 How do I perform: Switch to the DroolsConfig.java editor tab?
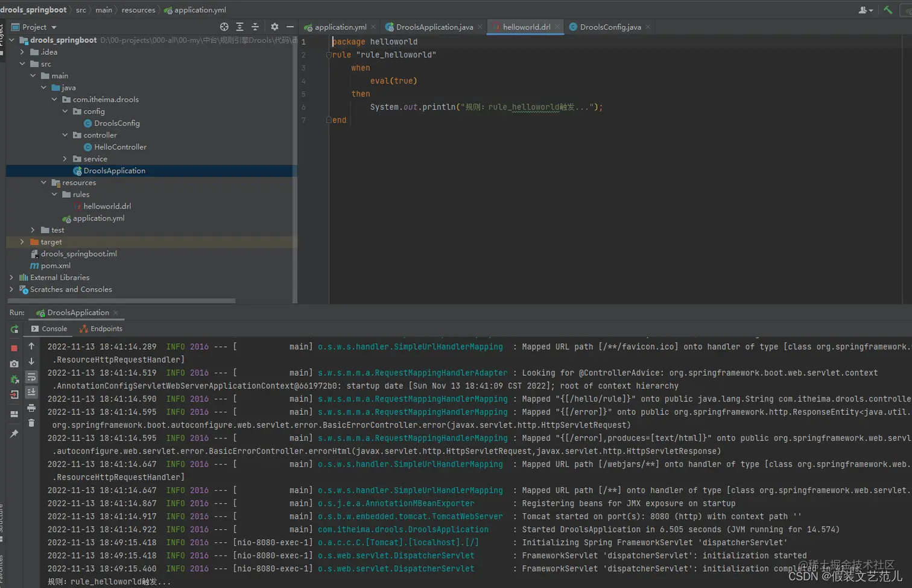click(610, 27)
